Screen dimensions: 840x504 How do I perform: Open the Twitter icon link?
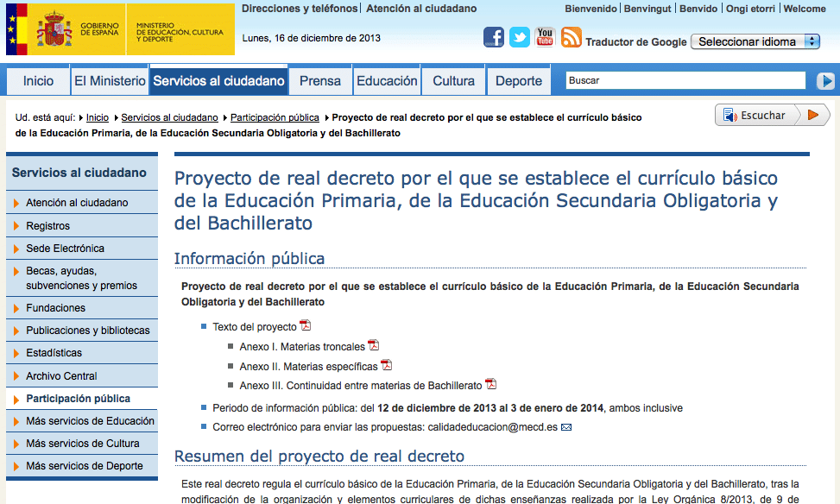click(x=519, y=37)
